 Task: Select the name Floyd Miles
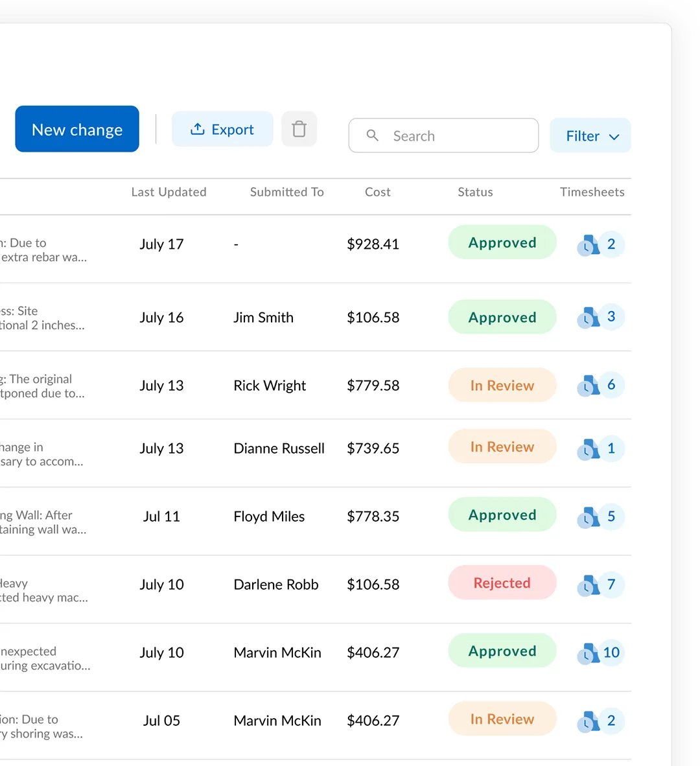click(x=269, y=516)
